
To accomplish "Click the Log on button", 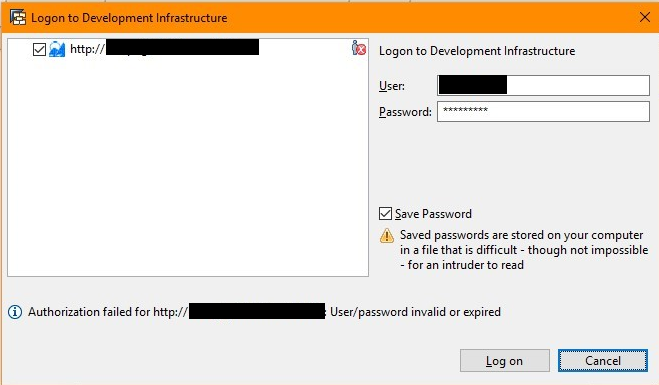I will click(x=505, y=361).
